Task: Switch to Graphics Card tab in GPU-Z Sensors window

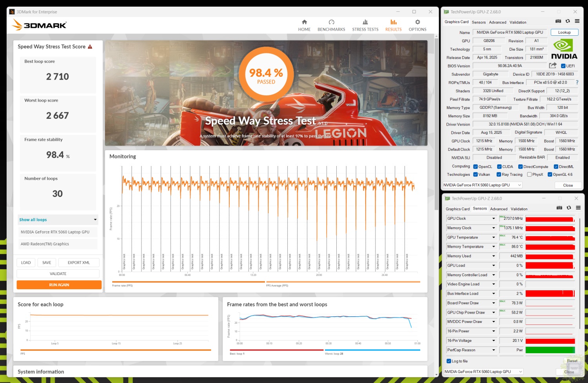Action: (457, 209)
